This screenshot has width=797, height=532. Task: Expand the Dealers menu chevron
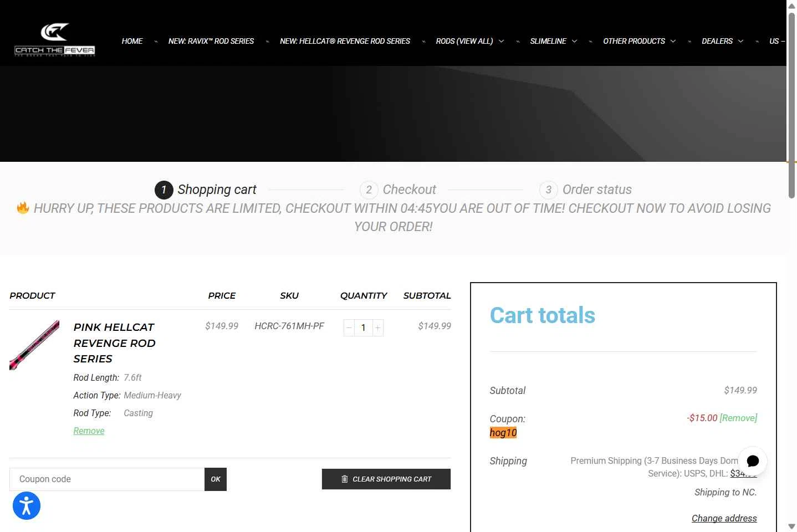pyautogui.click(x=741, y=41)
